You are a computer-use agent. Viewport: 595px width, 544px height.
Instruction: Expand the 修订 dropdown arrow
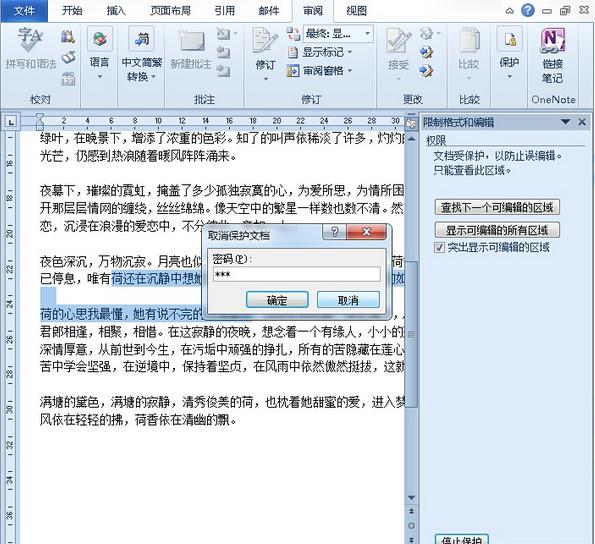point(266,79)
